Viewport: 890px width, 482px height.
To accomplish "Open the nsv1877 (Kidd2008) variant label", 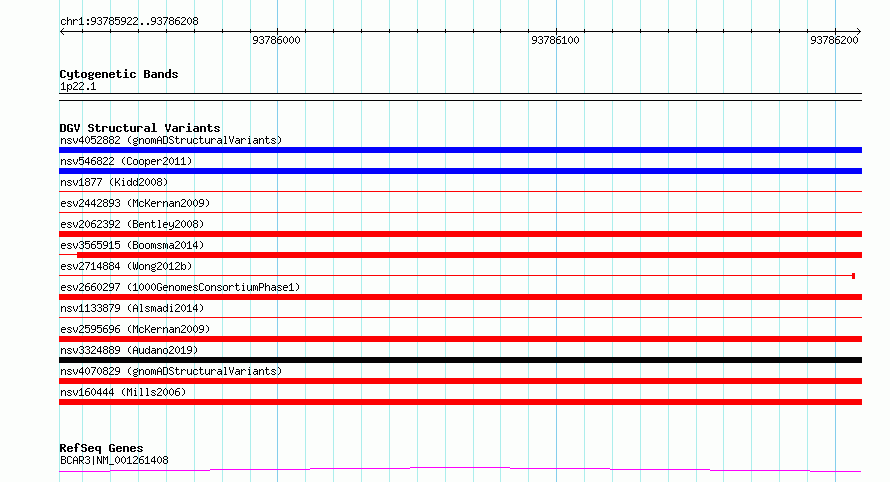I will [x=114, y=182].
